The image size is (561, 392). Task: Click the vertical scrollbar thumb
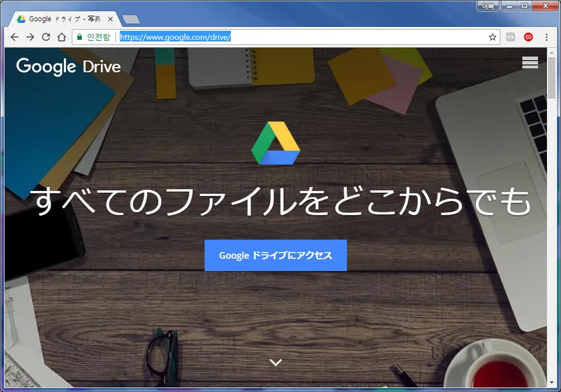pyautogui.click(x=551, y=77)
